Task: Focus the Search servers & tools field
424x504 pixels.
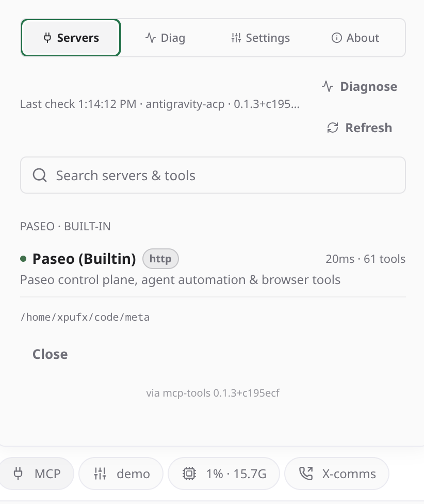Action: [213, 175]
